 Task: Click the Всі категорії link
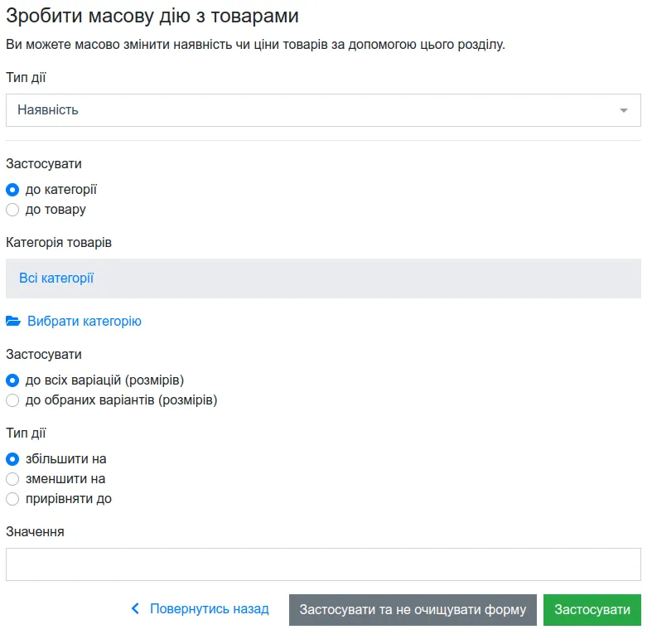click(56, 278)
